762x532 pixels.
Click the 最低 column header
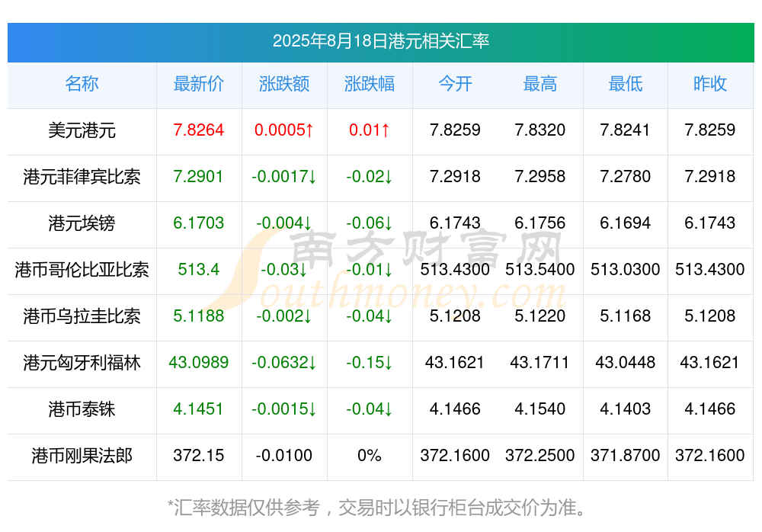point(626,84)
